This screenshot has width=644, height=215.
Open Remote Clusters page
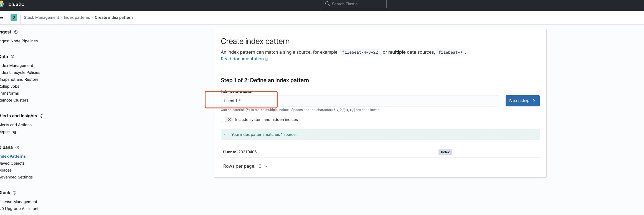pyautogui.click(x=14, y=100)
